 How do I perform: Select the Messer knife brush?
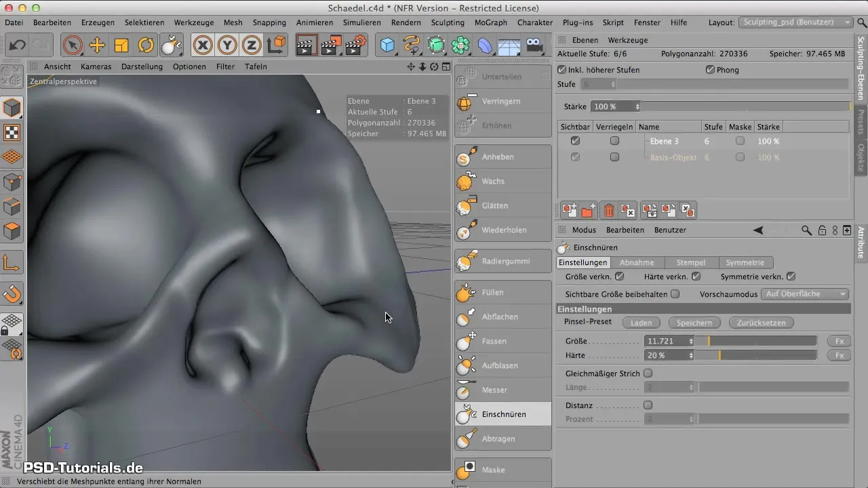[x=503, y=390]
